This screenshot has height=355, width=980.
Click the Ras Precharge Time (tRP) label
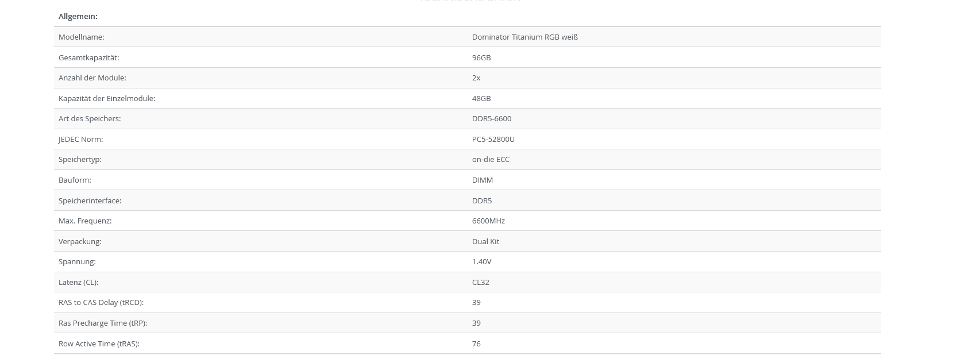click(103, 323)
